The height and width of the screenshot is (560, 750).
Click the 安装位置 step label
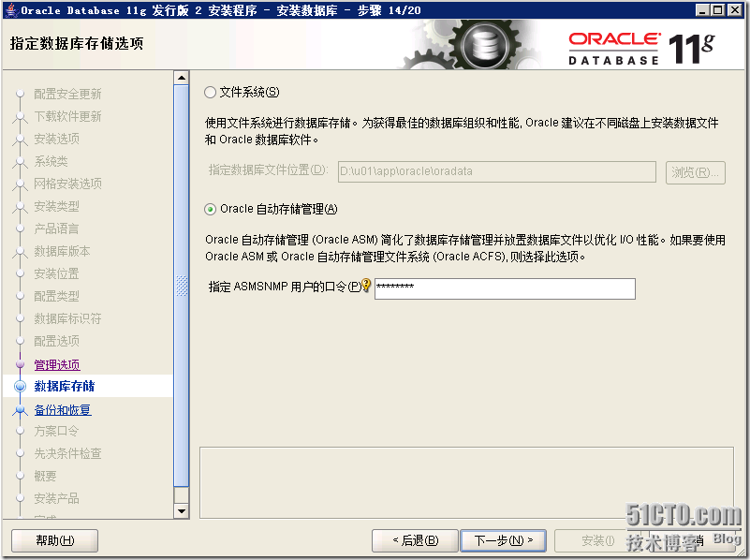(x=56, y=274)
